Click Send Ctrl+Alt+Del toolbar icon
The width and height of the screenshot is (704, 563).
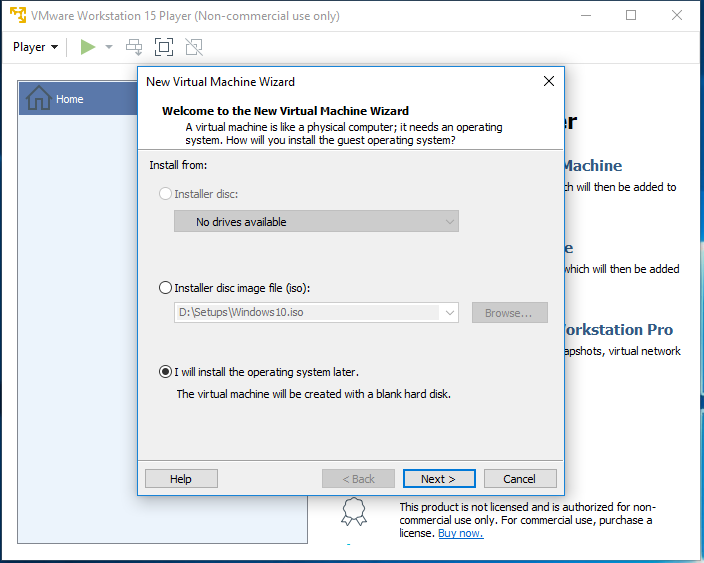(134, 47)
